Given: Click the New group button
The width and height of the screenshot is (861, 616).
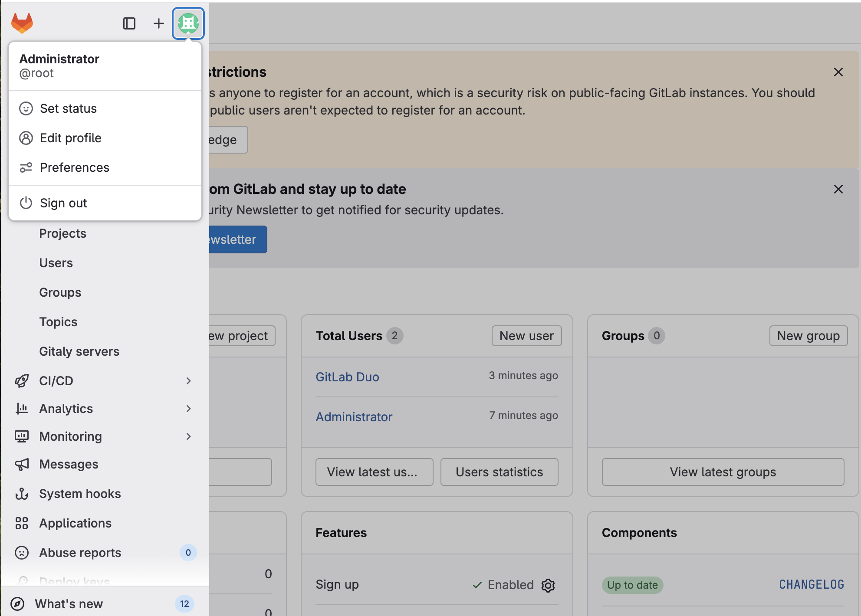Looking at the screenshot, I should tap(808, 336).
